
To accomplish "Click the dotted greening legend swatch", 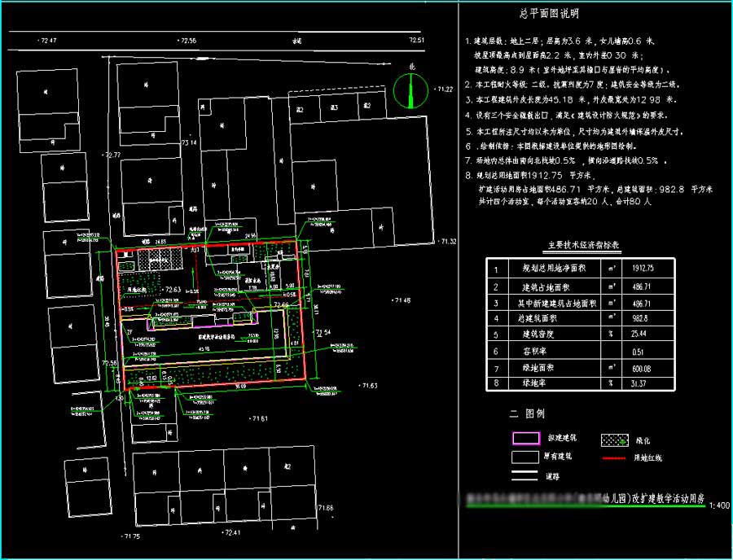I will point(615,440).
